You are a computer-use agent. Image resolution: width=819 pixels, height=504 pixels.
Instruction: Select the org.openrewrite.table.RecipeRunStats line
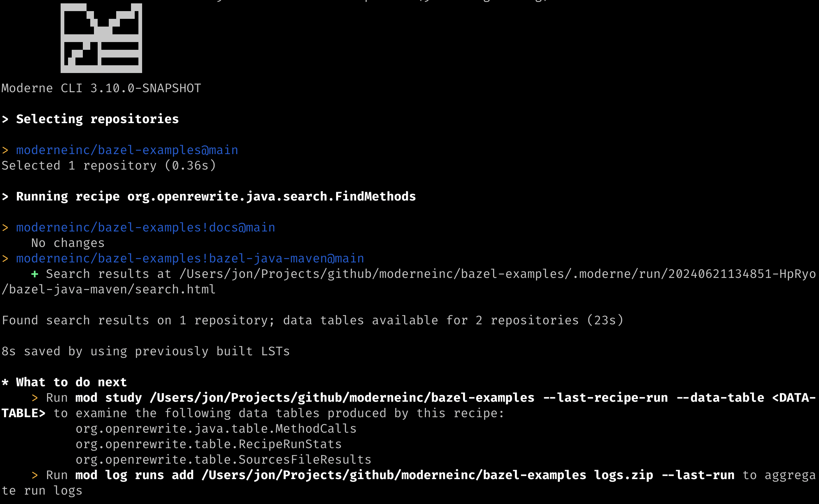208,444
